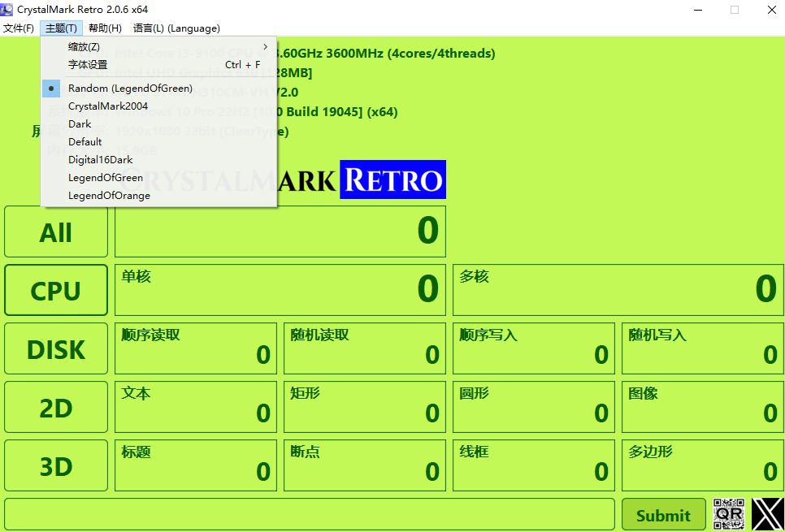Start the CPU benchmark
The height and width of the screenshot is (532, 785).
[x=56, y=290]
